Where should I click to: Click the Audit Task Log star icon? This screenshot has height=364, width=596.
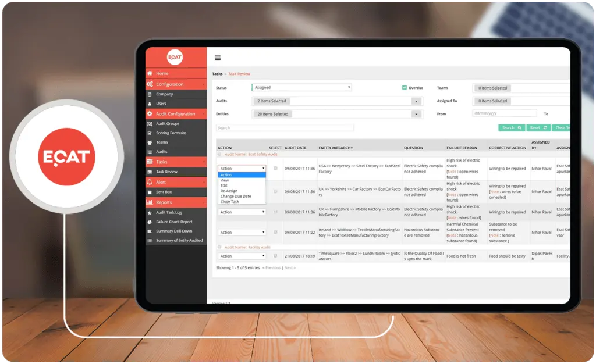150,213
